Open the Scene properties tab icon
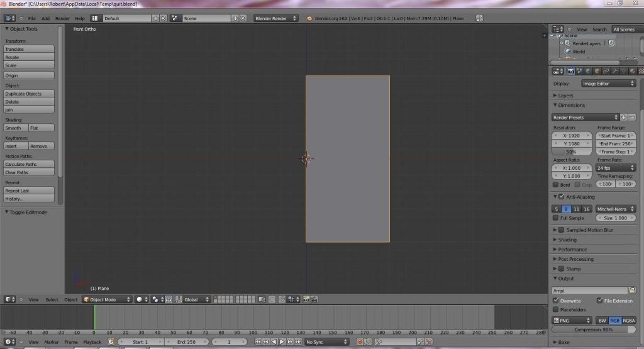 coord(579,71)
